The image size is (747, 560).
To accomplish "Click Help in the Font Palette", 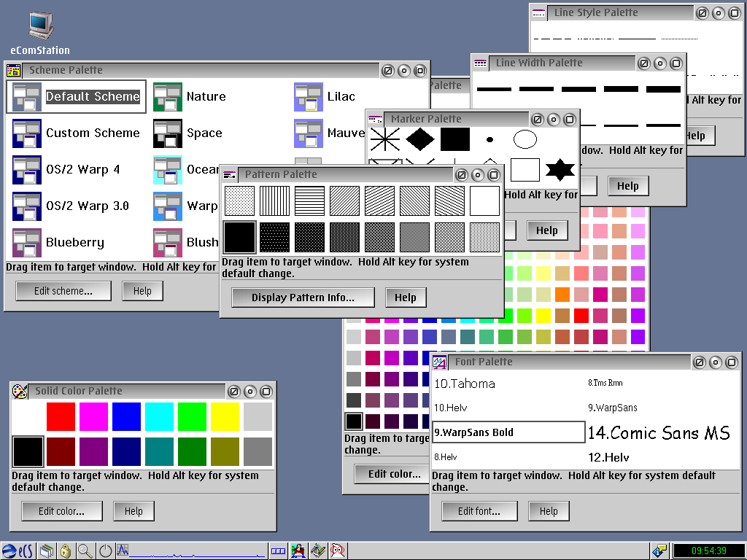I will tap(549, 511).
